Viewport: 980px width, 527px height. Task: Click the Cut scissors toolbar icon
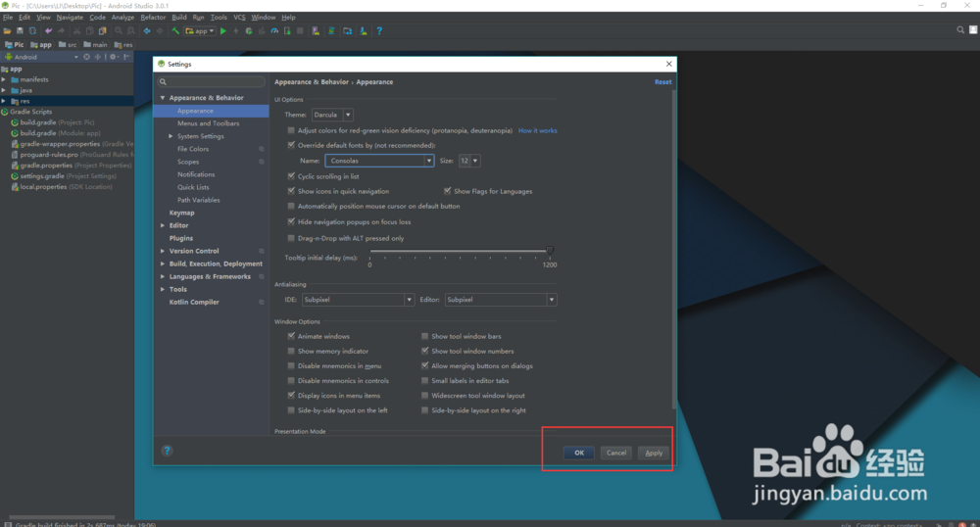(x=76, y=30)
